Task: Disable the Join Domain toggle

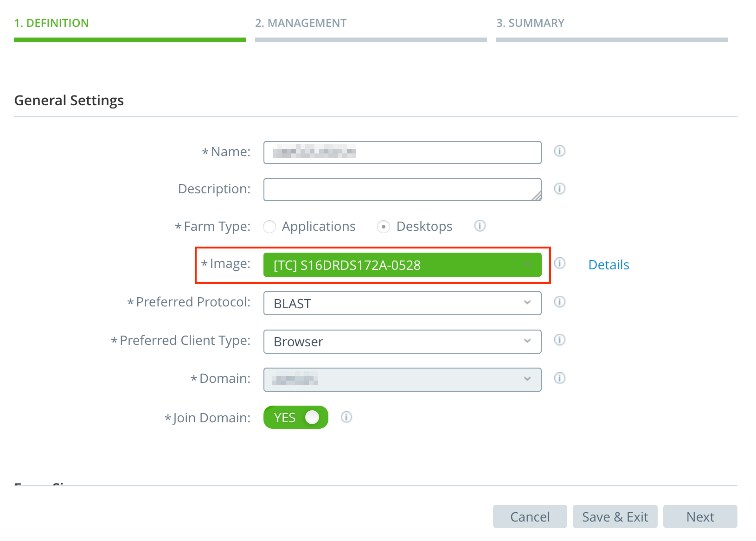Action: pyautogui.click(x=295, y=417)
